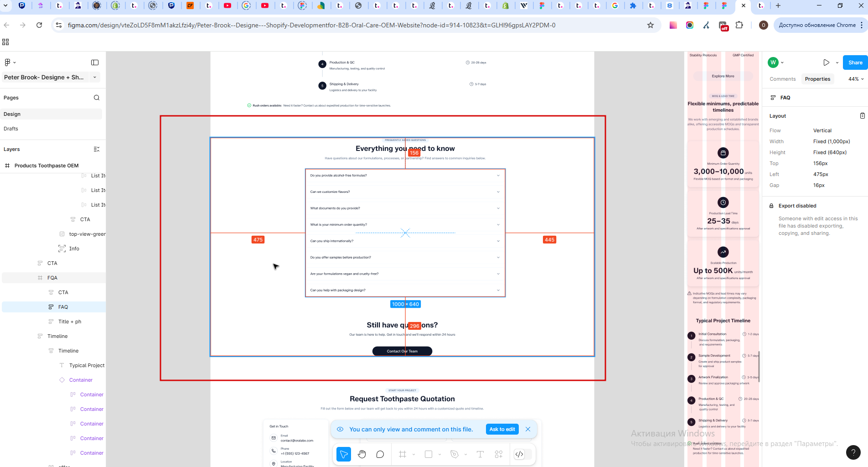Select the Design page

click(x=52, y=114)
